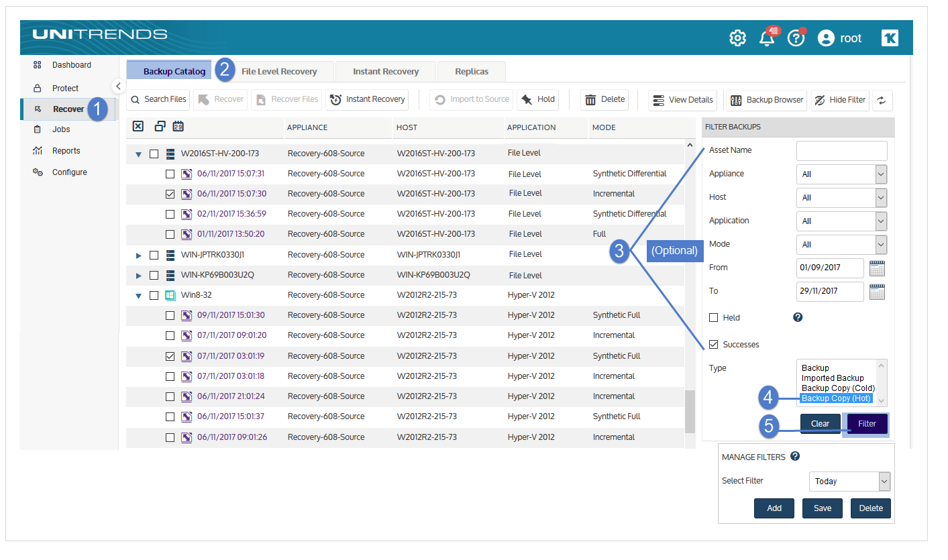Click the help icon next to Manage Filters
948x560 pixels.
(795, 456)
